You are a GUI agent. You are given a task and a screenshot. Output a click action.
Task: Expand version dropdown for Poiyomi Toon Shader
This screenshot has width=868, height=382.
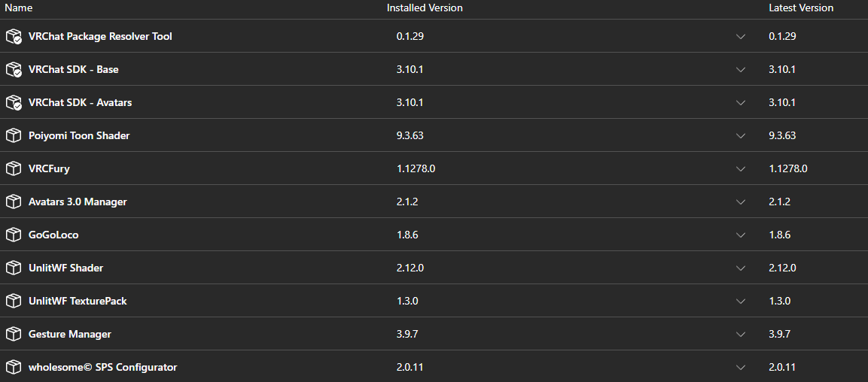click(741, 136)
